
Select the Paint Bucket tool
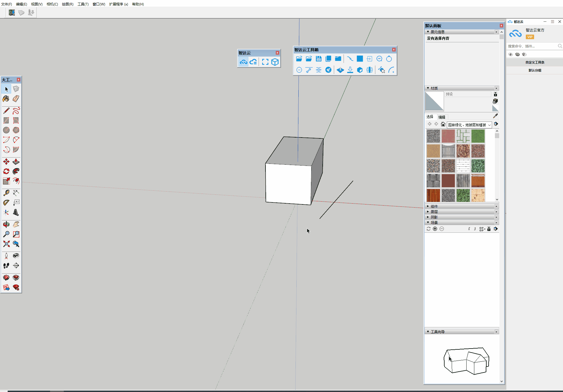6,99
